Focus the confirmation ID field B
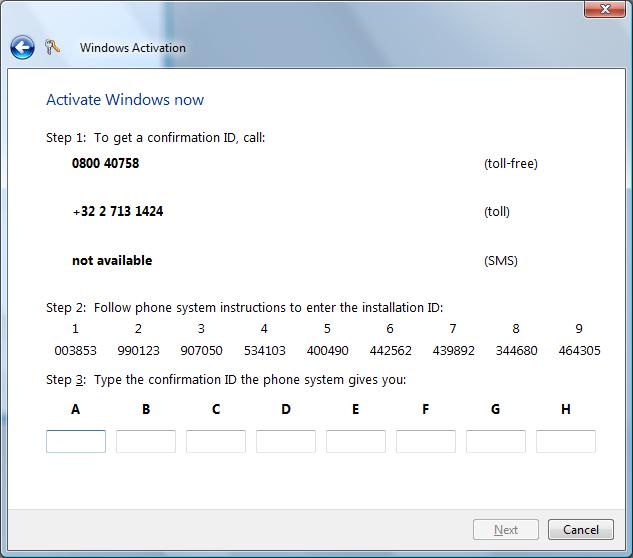This screenshot has height=558, width=633. point(146,441)
